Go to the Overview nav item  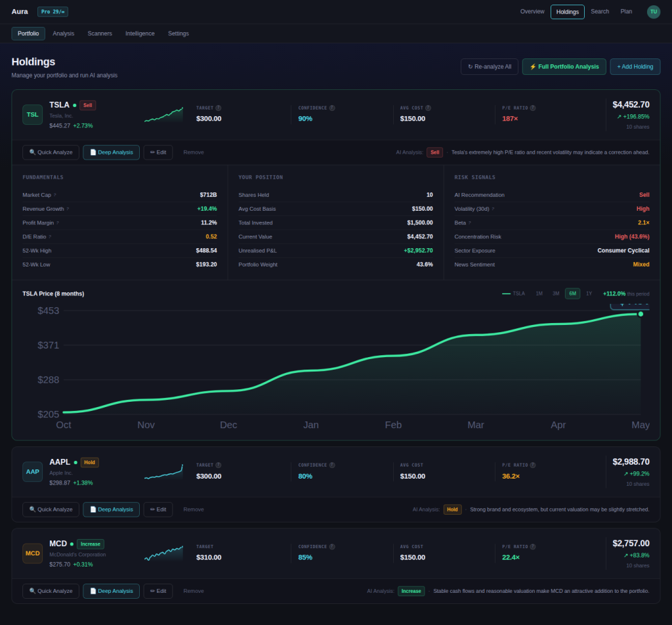click(x=532, y=12)
